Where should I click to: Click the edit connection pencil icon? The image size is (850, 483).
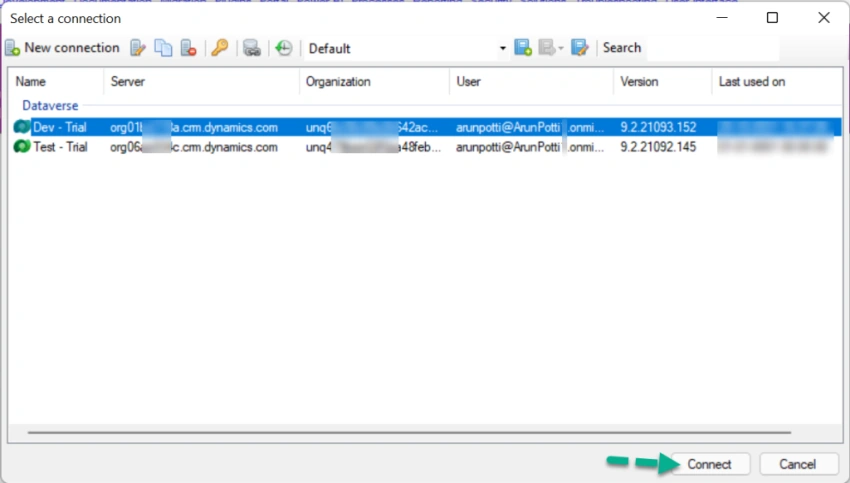click(x=138, y=48)
